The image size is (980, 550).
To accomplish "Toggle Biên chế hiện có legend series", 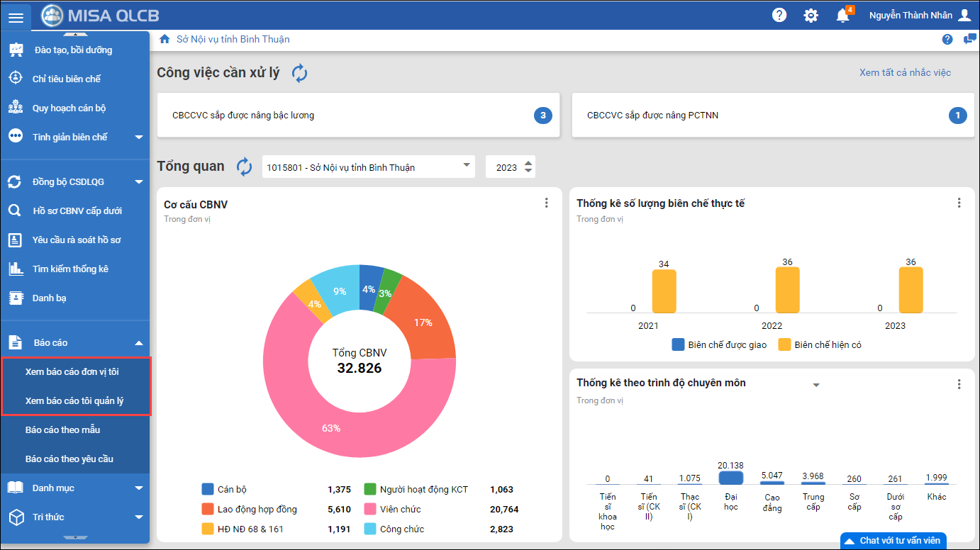I will pos(820,345).
